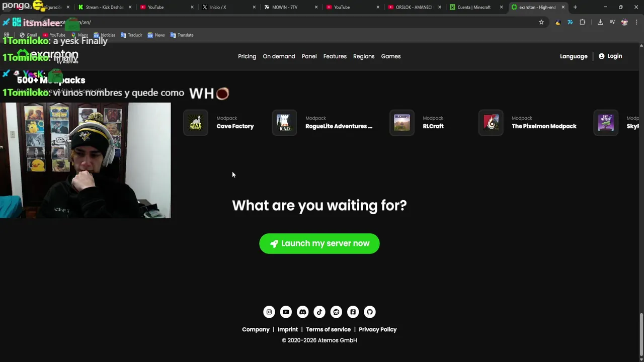Viewport: 644px width, 362px height.
Task: Close the exaroton tab
Action: click(563, 7)
